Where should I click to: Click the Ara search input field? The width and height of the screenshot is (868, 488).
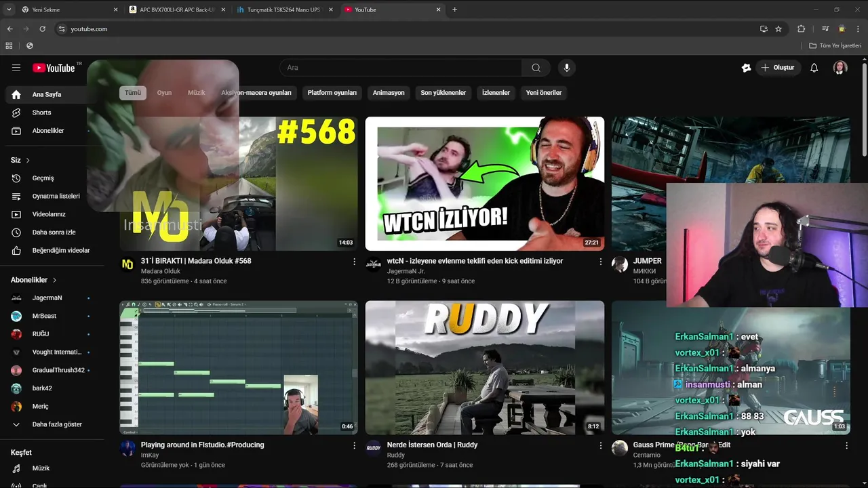point(400,68)
